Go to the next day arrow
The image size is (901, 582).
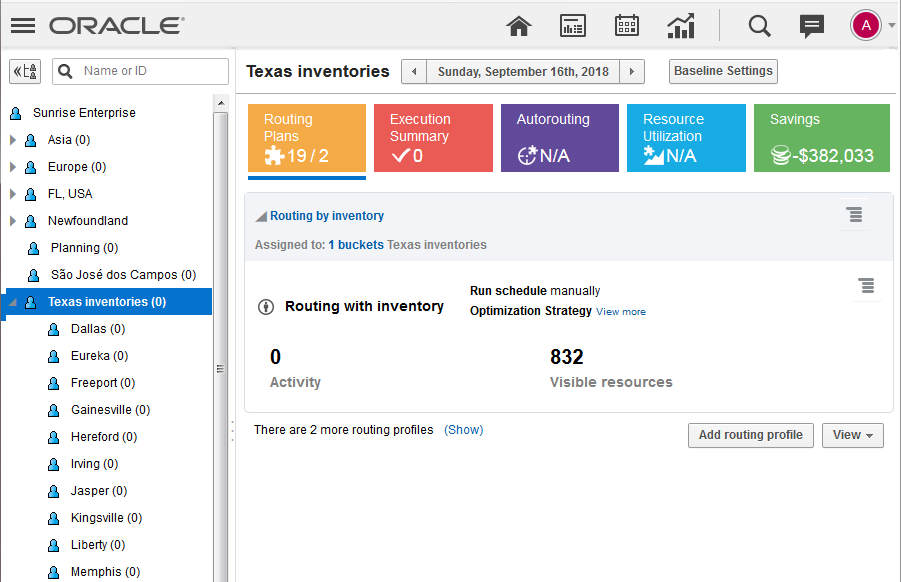point(631,72)
